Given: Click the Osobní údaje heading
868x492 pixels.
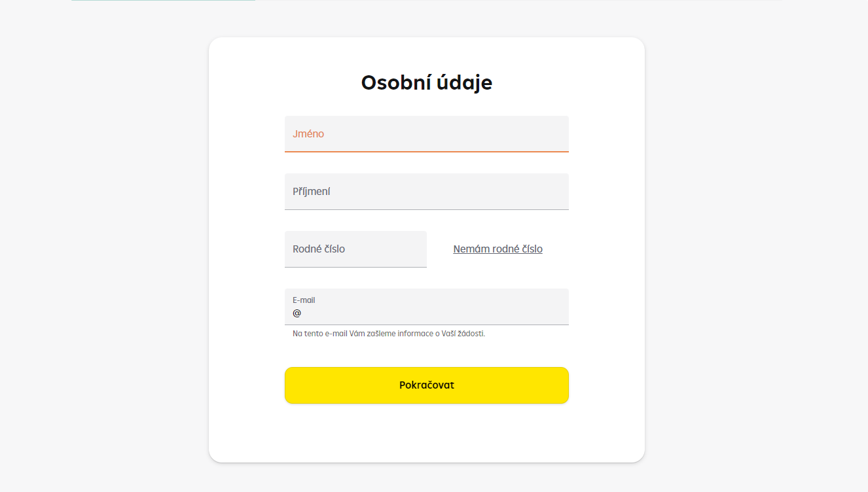Looking at the screenshot, I should pos(426,82).
